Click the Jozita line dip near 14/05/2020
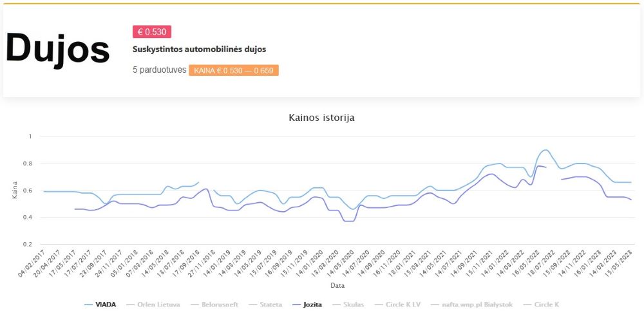The width and height of the screenshot is (644, 318). pos(350,221)
